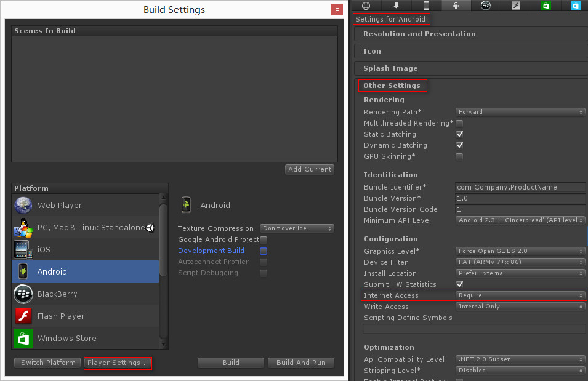
Task: Open the Web Player globe tab in Player Settings
Action: click(366, 6)
